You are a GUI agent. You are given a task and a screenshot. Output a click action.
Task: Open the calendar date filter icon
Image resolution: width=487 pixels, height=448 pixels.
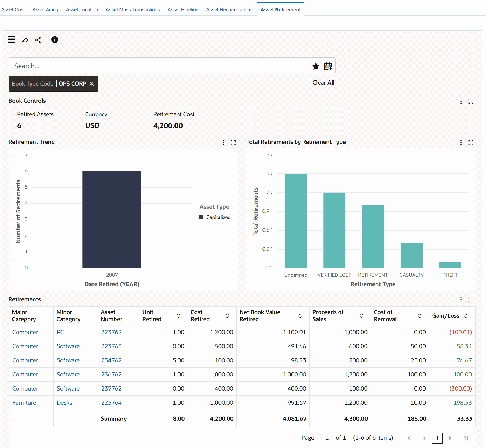[x=328, y=66]
